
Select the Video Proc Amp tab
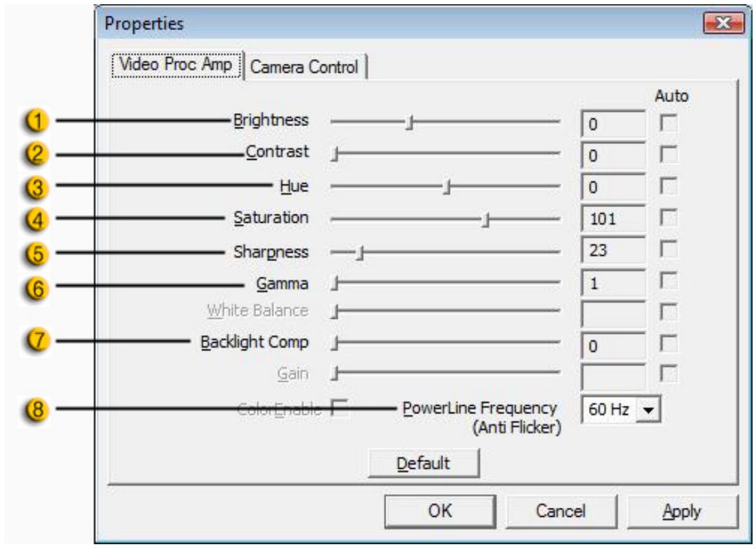tap(176, 64)
